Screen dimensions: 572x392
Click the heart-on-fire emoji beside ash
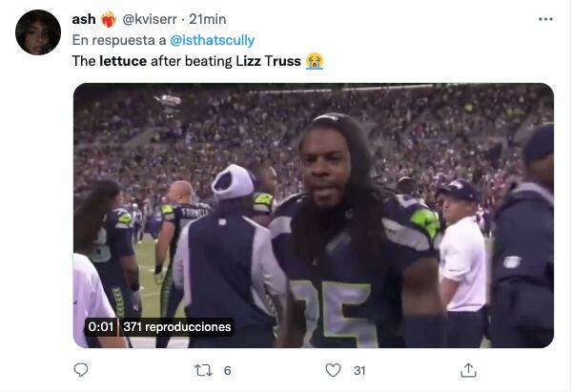[x=107, y=19]
